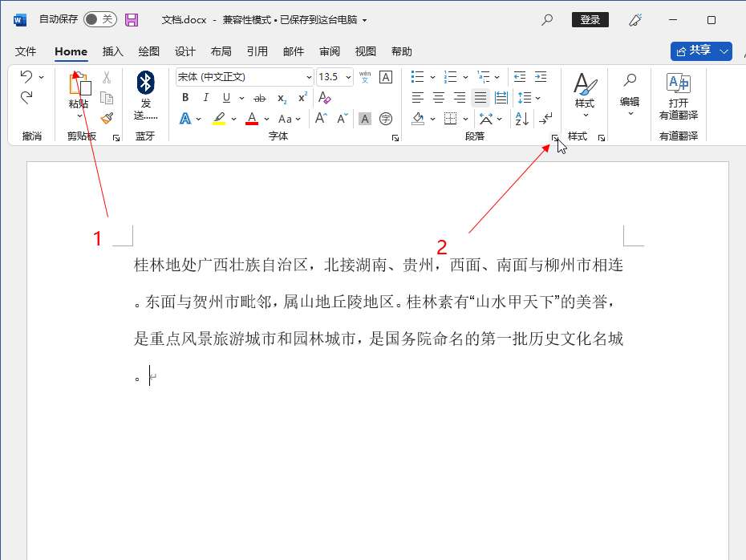Image resolution: width=746 pixels, height=560 pixels.
Task: Click the phonetic guide wén icon
Action: [365, 76]
